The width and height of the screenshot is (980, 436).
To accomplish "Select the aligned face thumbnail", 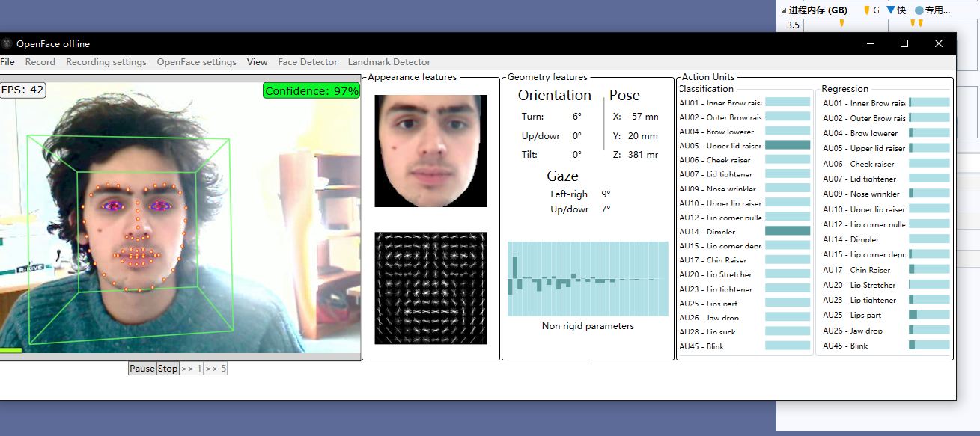I will pyautogui.click(x=430, y=150).
